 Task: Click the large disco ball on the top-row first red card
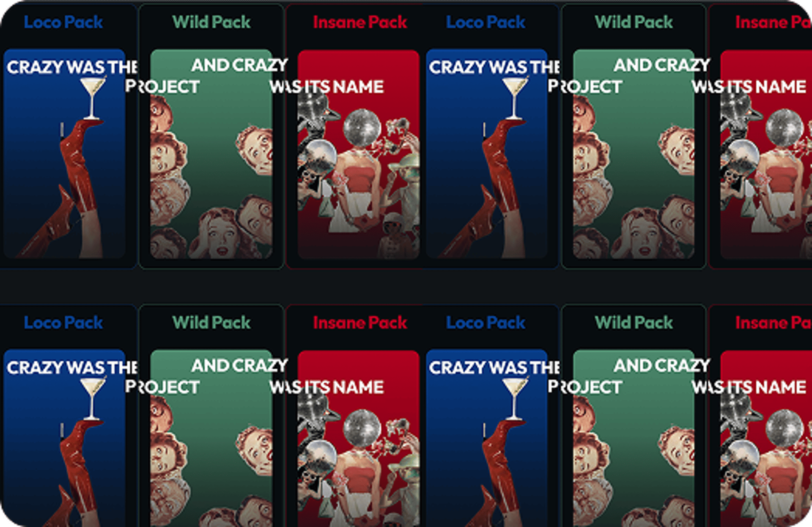point(362,127)
